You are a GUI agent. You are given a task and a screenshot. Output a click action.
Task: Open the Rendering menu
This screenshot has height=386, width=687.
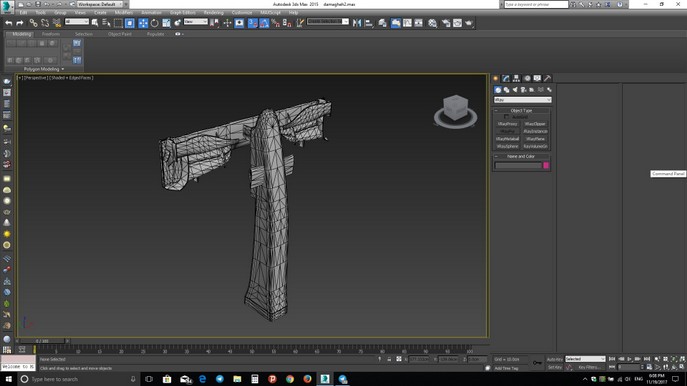213,13
